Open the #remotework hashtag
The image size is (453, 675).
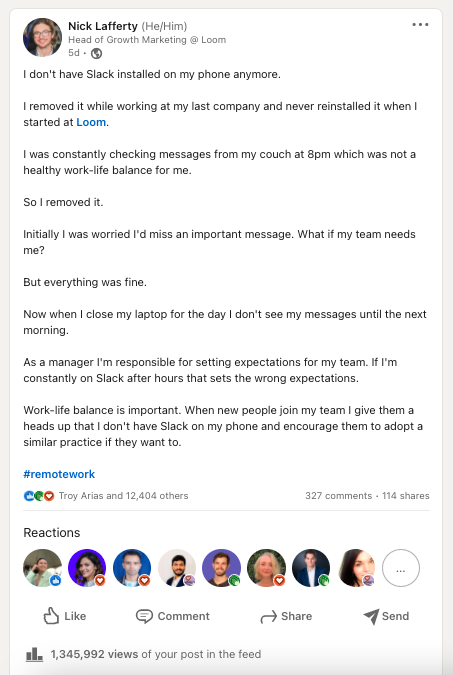click(x=59, y=474)
